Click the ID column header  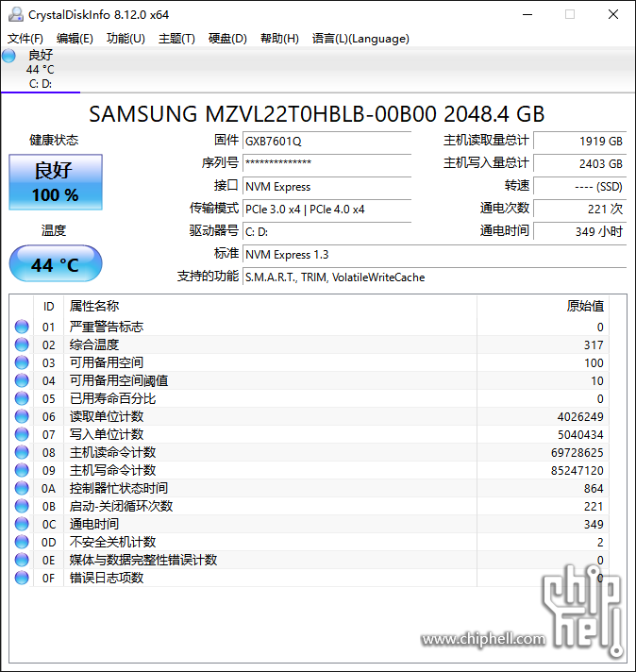[x=48, y=306]
